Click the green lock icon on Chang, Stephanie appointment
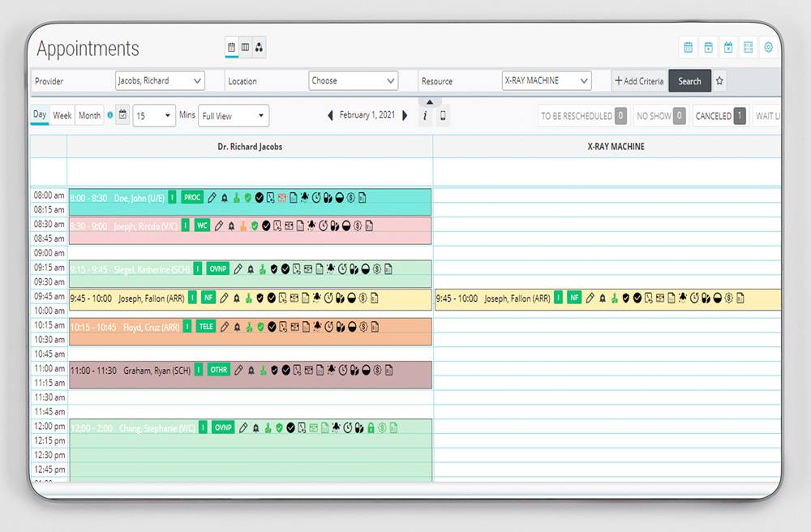Viewport: 811px width, 532px height. coord(371,427)
